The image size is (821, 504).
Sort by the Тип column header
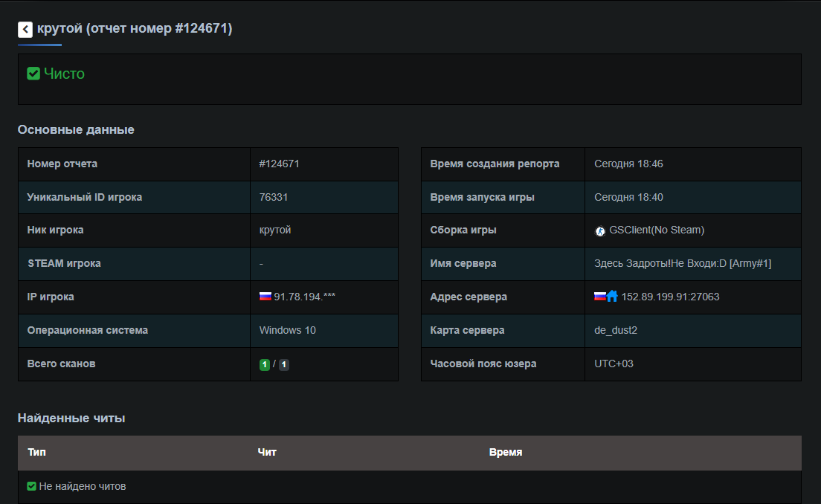point(36,452)
